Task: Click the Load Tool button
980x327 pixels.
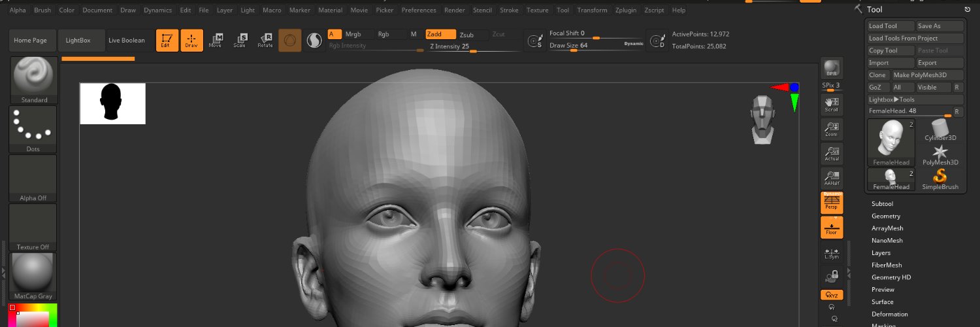Action: pos(890,26)
